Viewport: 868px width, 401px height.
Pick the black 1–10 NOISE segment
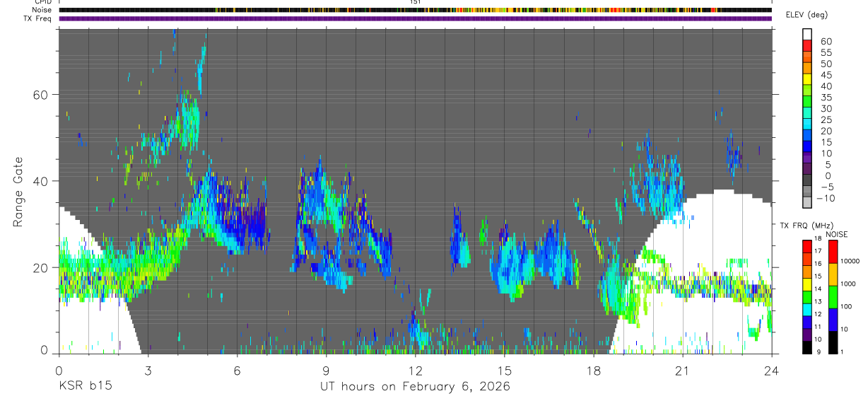click(835, 342)
